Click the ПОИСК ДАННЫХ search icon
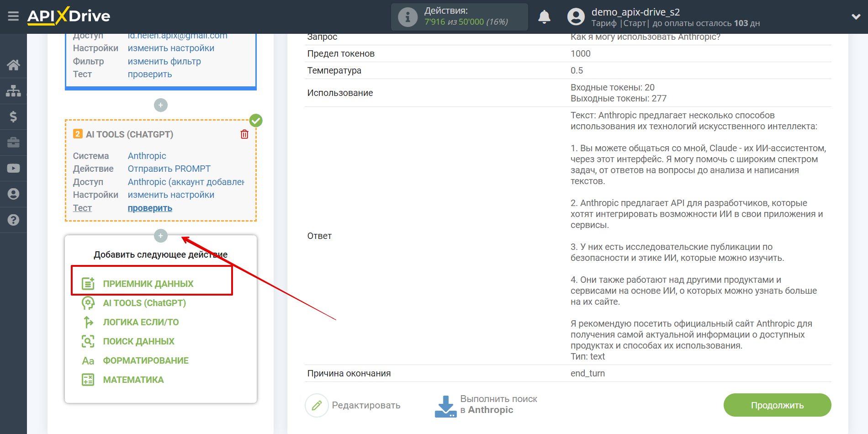The width and height of the screenshot is (868, 434). (88, 341)
